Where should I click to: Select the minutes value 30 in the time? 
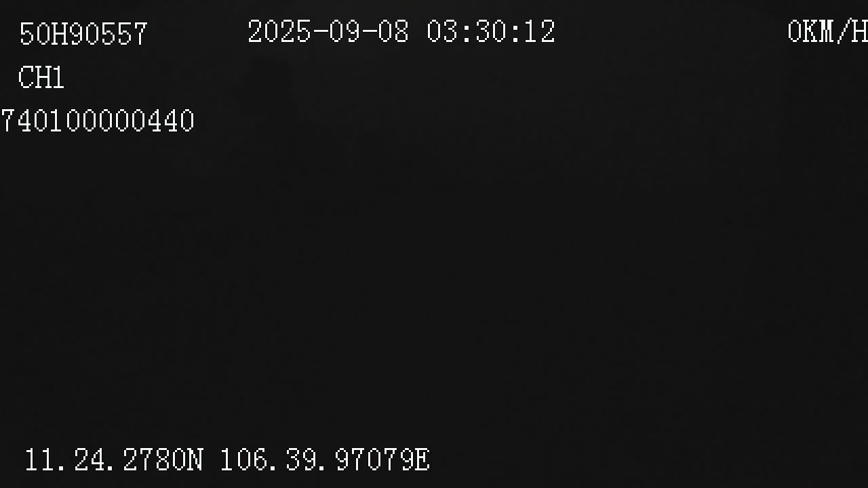(492, 32)
